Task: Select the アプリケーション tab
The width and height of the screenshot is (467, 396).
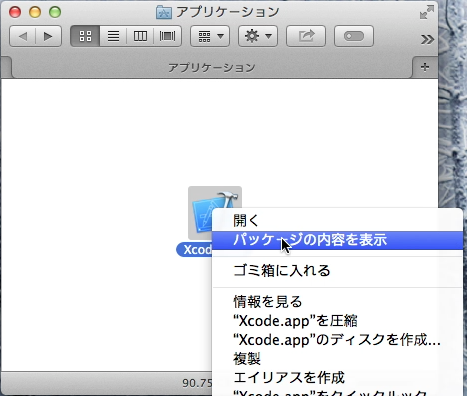Action: [x=212, y=68]
